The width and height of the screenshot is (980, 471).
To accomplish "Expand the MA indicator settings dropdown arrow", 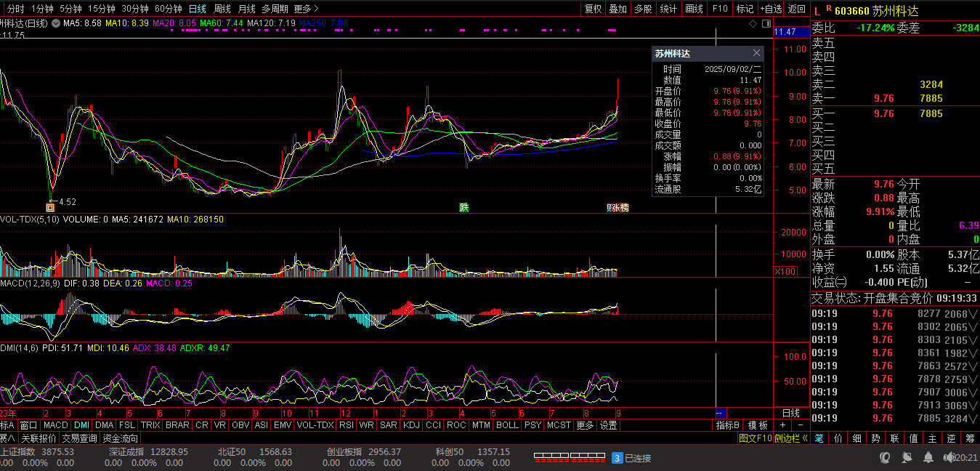I will [55, 23].
